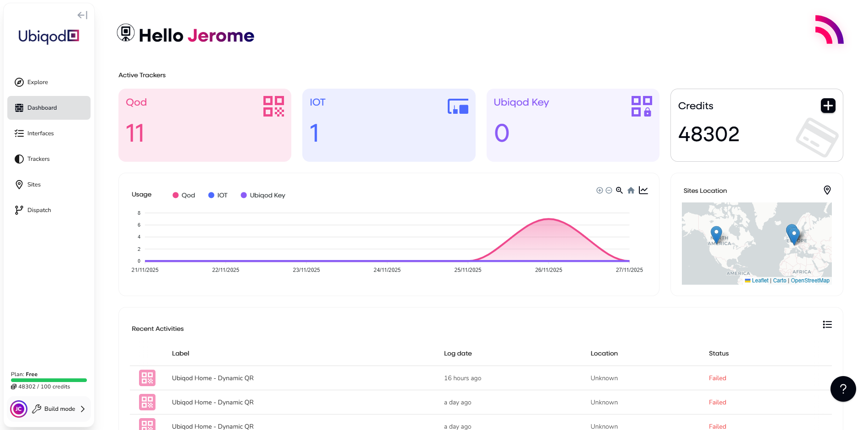The height and width of the screenshot is (430, 868).
Task: Select the North America map marker
Action: point(716,234)
